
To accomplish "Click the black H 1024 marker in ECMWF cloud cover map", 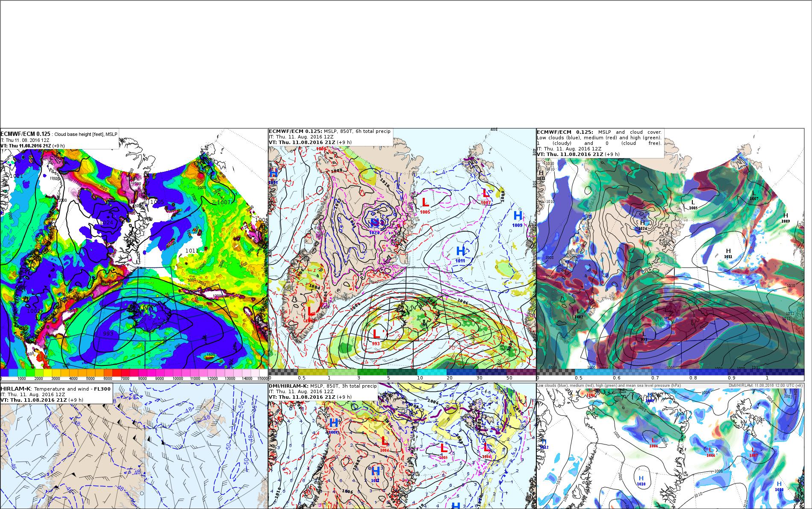I will tap(642, 225).
